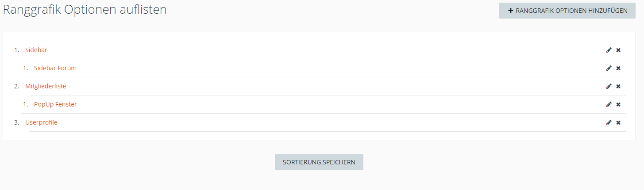
Task: Open the Sidebar link
Action: coord(36,50)
